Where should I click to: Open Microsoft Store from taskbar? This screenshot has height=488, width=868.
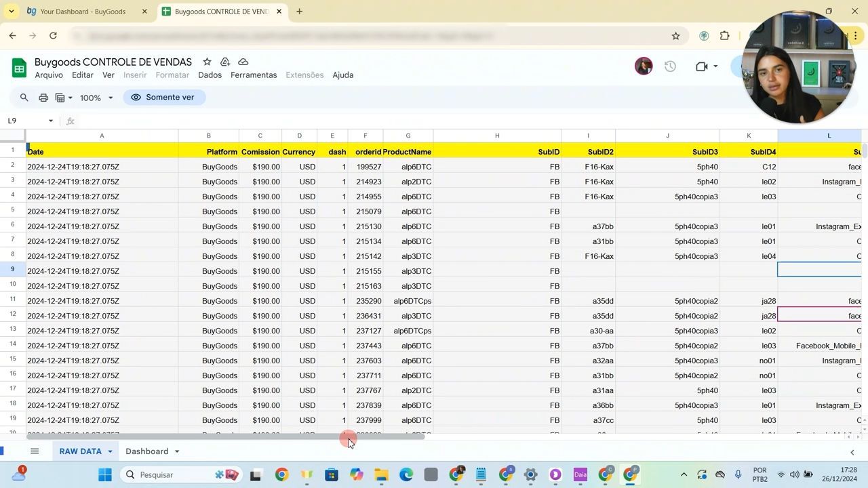(x=331, y=474)
